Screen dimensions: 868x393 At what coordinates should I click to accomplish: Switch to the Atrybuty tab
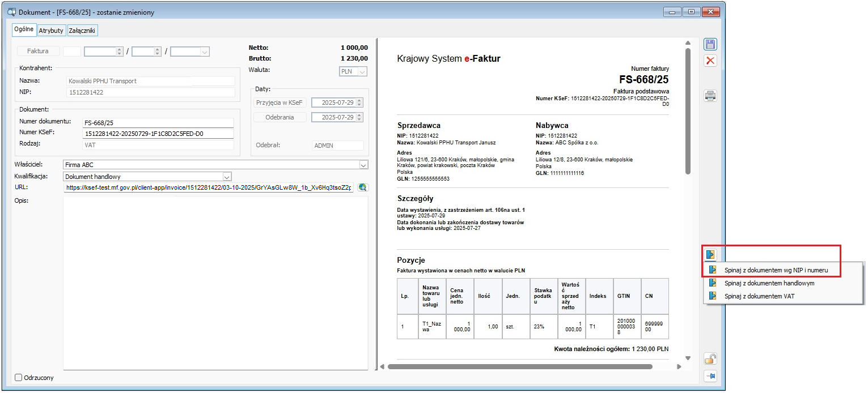[x=51, y=31]
